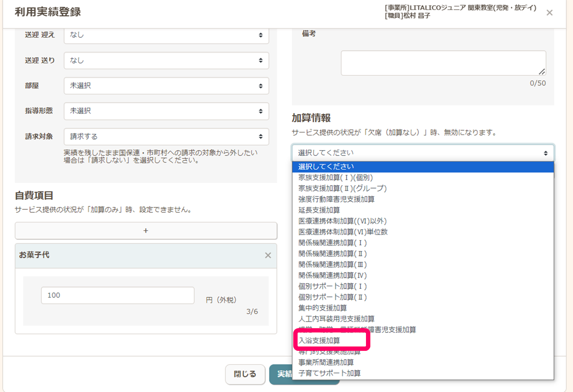Select 子育てサポート加算 option
Screen dimensions: 573x392
(329, 373)
